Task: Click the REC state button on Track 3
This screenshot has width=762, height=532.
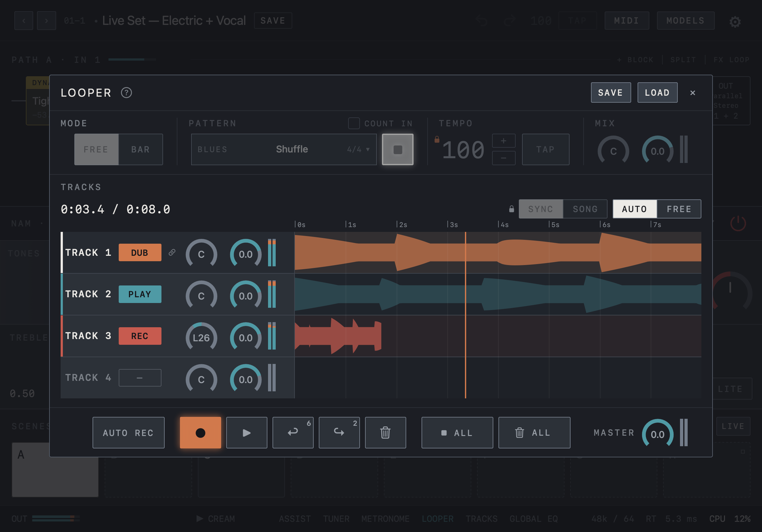Action: point(140,336)
